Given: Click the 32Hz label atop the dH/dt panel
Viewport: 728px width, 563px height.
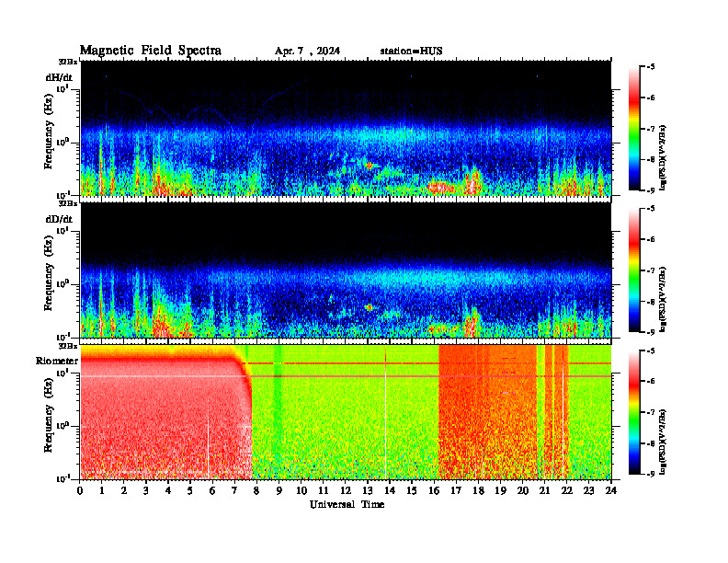Looking at the screenshot, I should coord(68,62).
